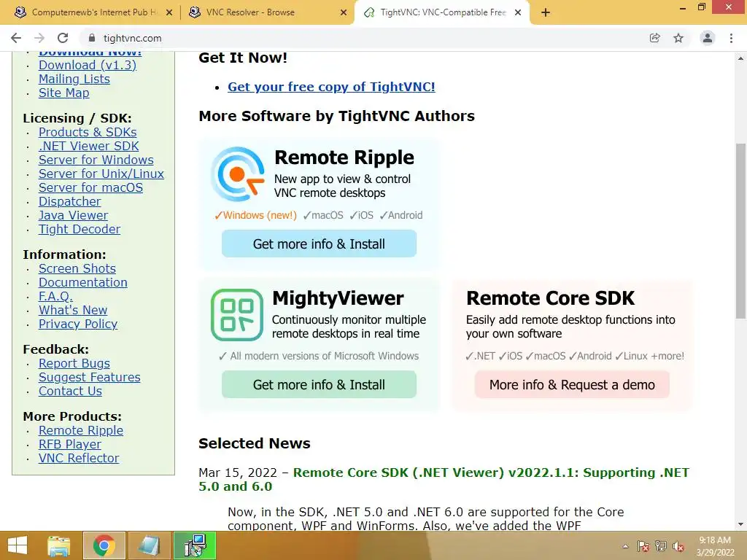
Task: Open the VNC Reflector link
Action: tap(79, 458)
